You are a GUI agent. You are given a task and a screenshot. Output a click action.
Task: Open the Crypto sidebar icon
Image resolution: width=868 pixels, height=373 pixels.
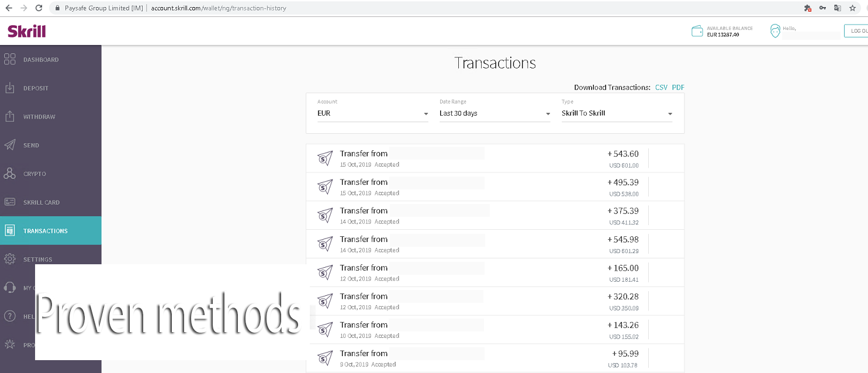pos(10,174)
